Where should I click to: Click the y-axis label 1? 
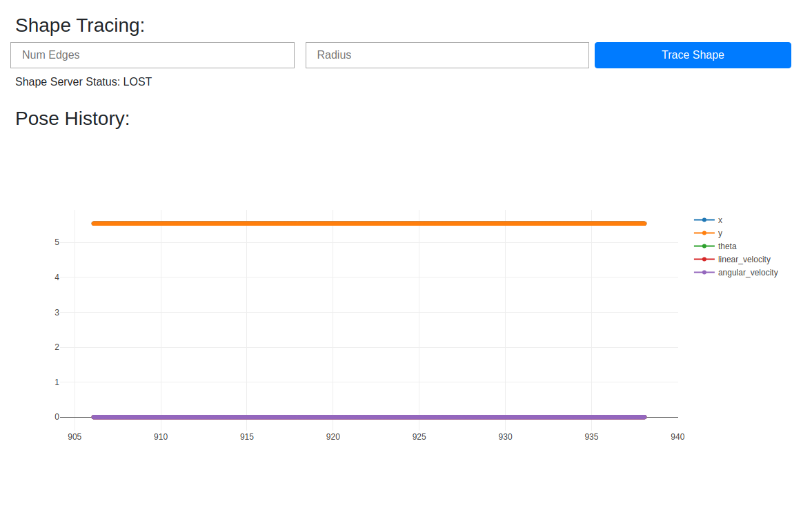pyautogui.click(x=57, y=382)
